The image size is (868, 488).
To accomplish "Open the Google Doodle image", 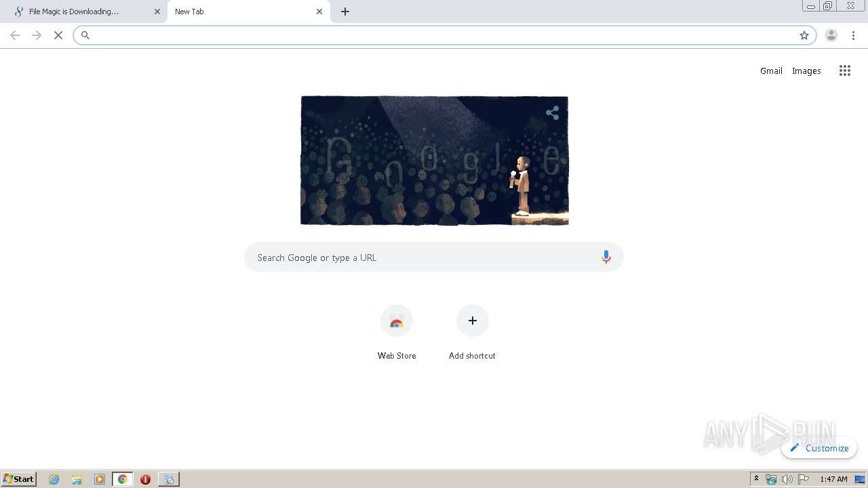I will [x=435, y=161].
